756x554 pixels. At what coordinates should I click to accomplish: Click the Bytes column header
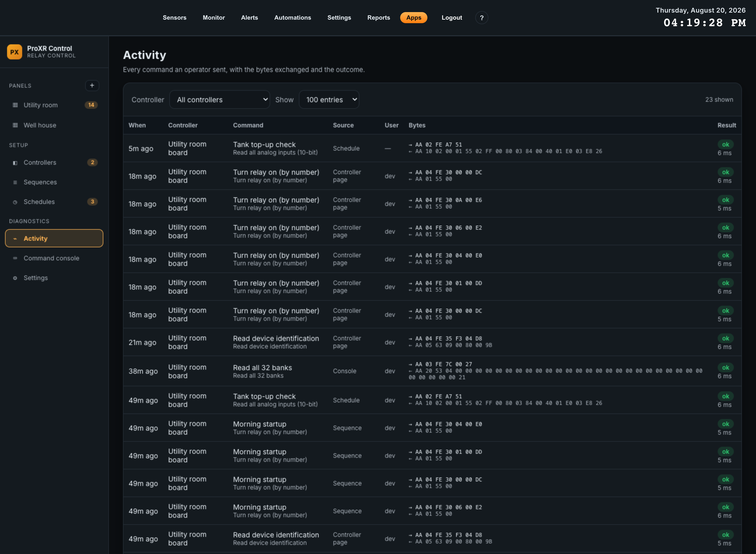[x=417, y=125]
